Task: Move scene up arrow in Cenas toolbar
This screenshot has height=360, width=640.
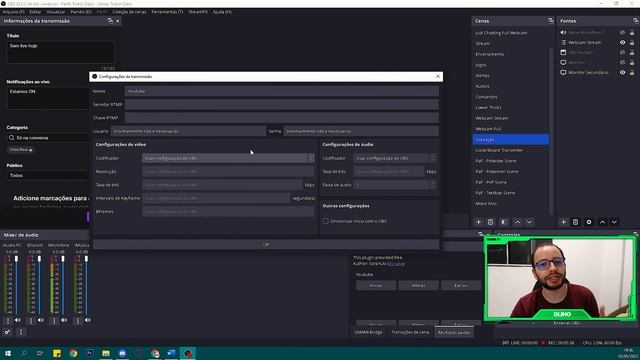Action: [517, 222]
